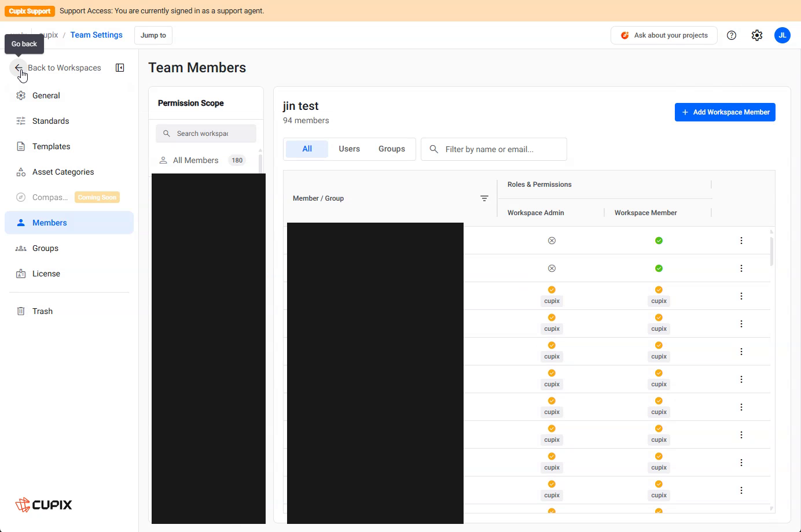Open Standards in the sidebar
This screenshot has height=532, width=801.
69,121
